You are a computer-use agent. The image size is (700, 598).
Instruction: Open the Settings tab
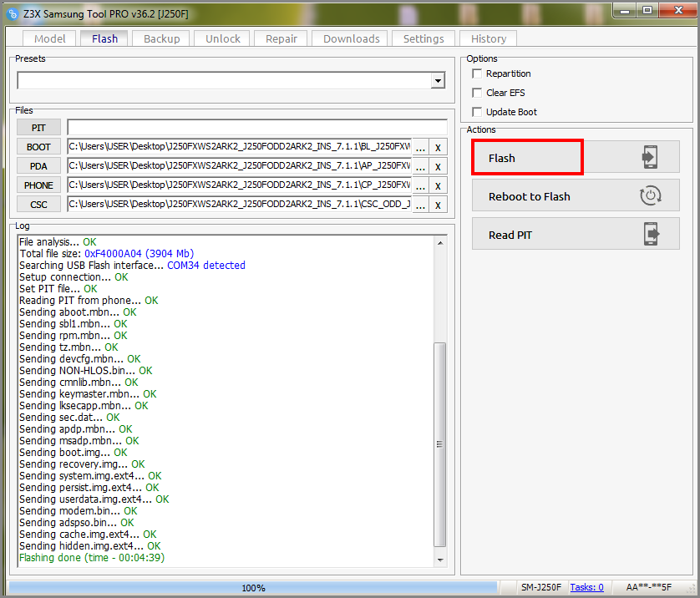point(424,38)
